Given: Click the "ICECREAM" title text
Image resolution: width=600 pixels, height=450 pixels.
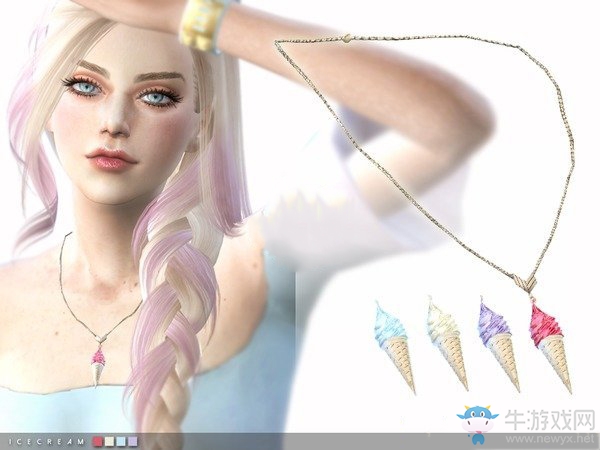Looking at the screenshot, I should pos(46,442).
